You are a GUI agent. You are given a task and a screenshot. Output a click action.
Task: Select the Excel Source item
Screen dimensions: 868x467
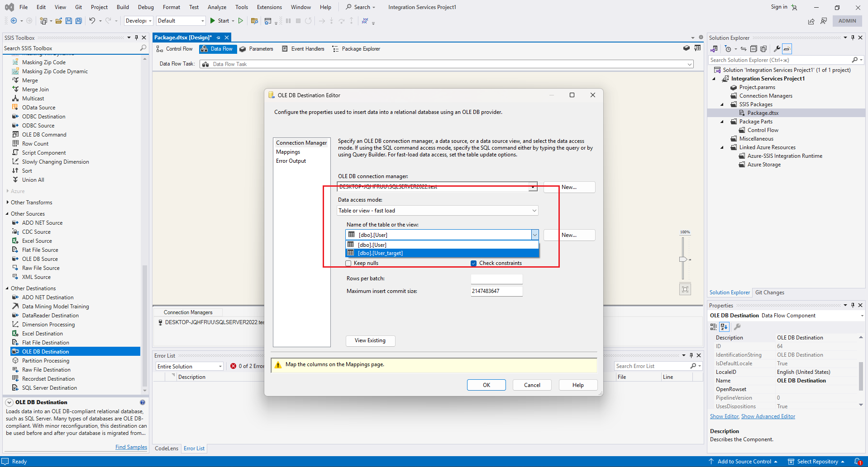pyautogui.click(x=37, y=241)
